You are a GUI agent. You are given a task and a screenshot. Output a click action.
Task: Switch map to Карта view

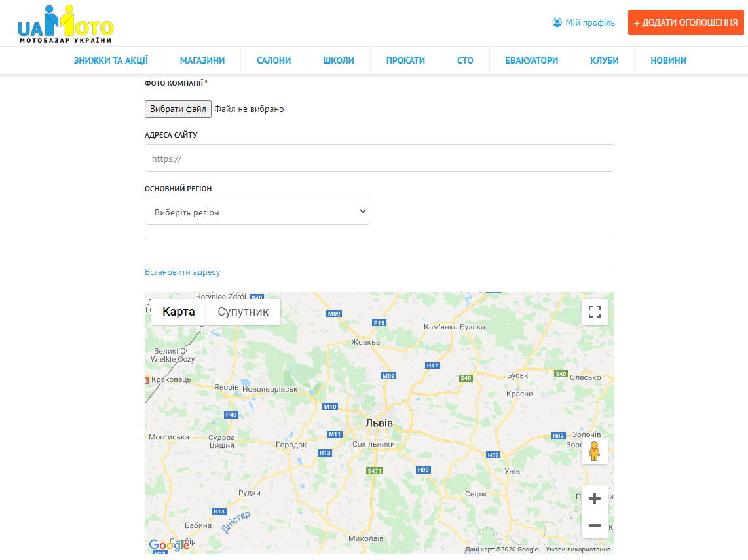pos(178,312)
